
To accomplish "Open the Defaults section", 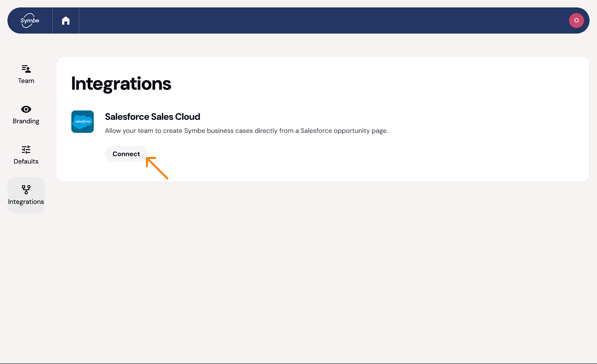I will [26, 155].
